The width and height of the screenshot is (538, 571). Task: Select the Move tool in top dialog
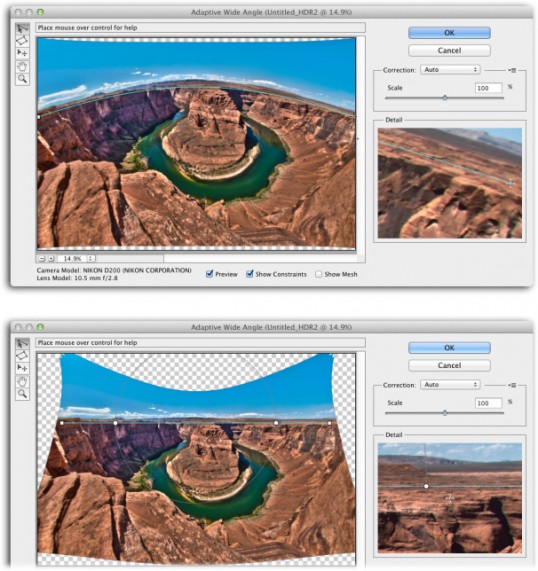pyautogui.click(x=22, y=53)
